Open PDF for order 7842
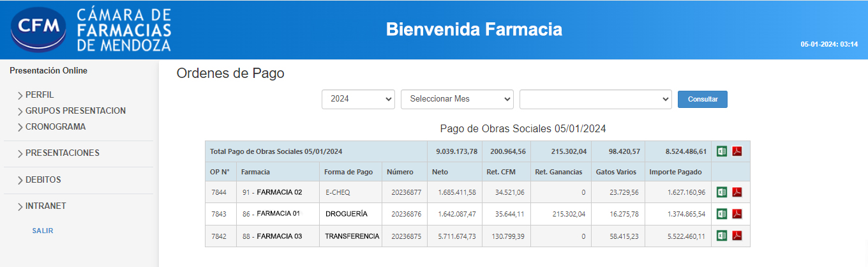Viewport: 868px width, 267px height. click(737, 236)
